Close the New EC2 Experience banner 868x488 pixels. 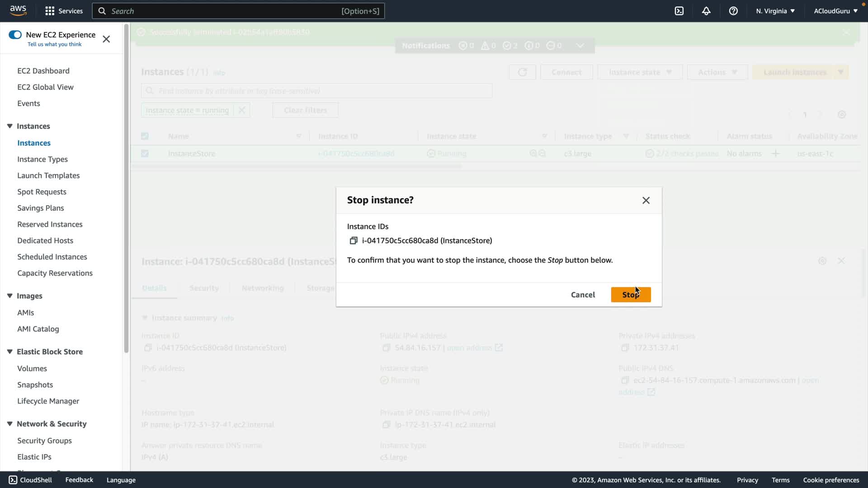(x=106, y=39)
